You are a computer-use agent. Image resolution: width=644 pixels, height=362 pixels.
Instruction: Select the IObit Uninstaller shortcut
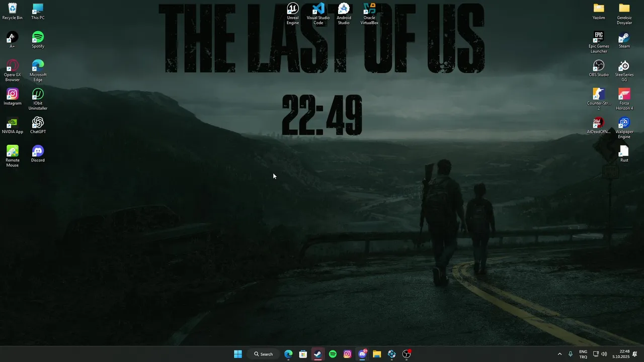pyautogui.click(x=38, y=100)
